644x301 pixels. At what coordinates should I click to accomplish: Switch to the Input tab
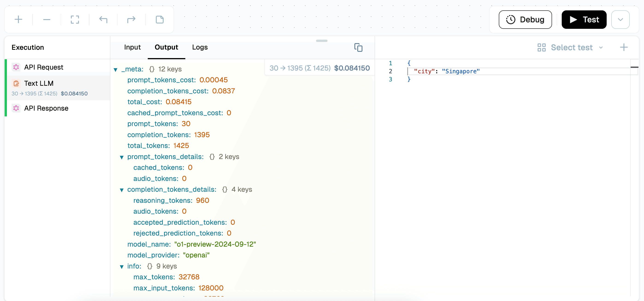point(132,47)
